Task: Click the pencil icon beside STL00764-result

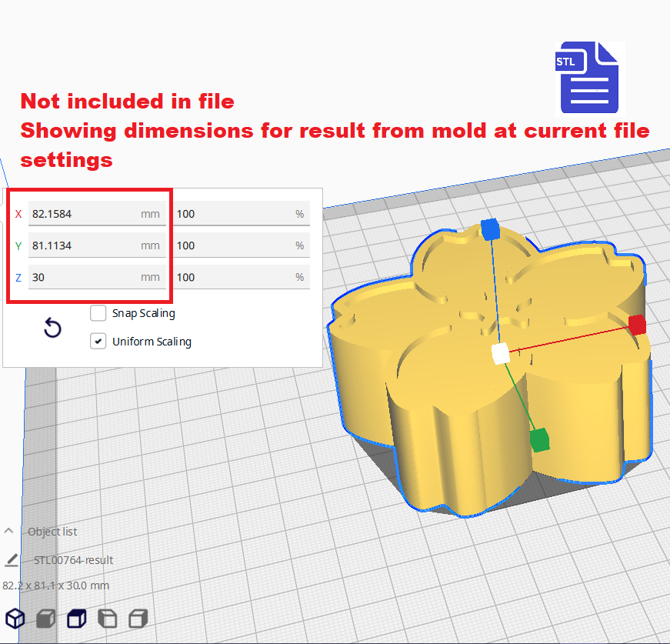Action: point(12,560)
